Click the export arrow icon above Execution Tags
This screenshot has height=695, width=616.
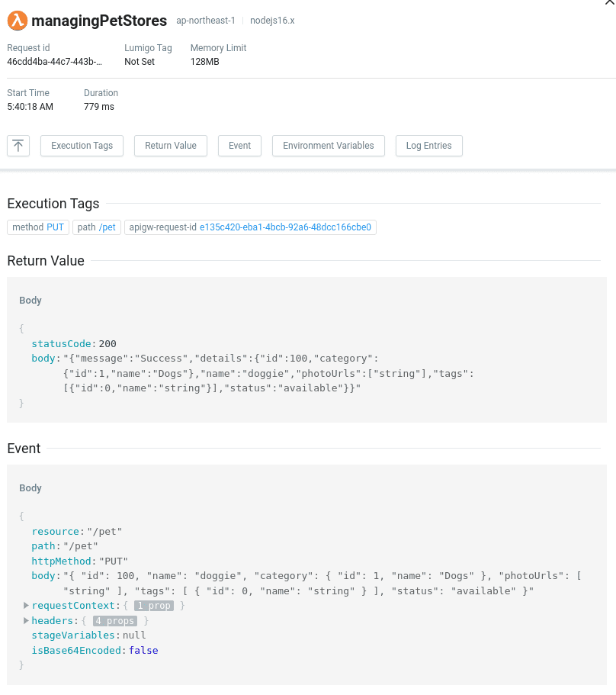tap(18, 145)
